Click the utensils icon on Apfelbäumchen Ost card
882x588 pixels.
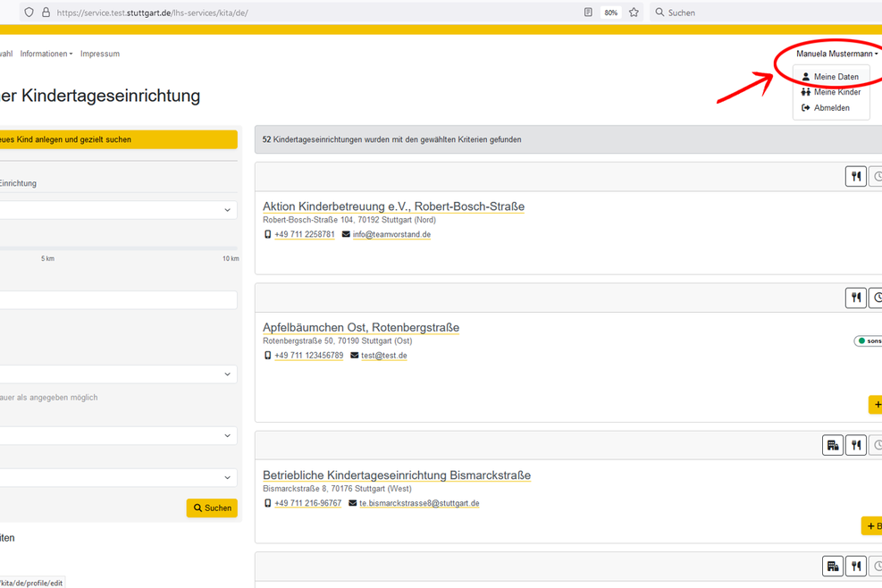(855, 298)
